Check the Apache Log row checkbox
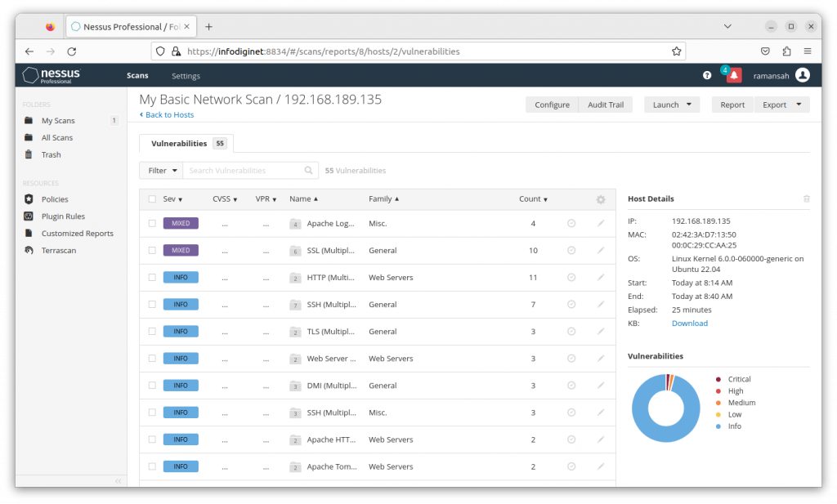 tap(152, 224)
